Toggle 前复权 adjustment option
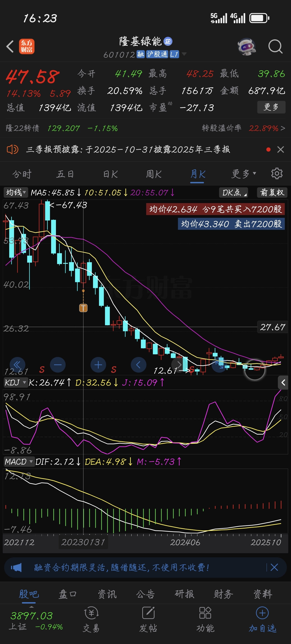 (x=272, y=192)
